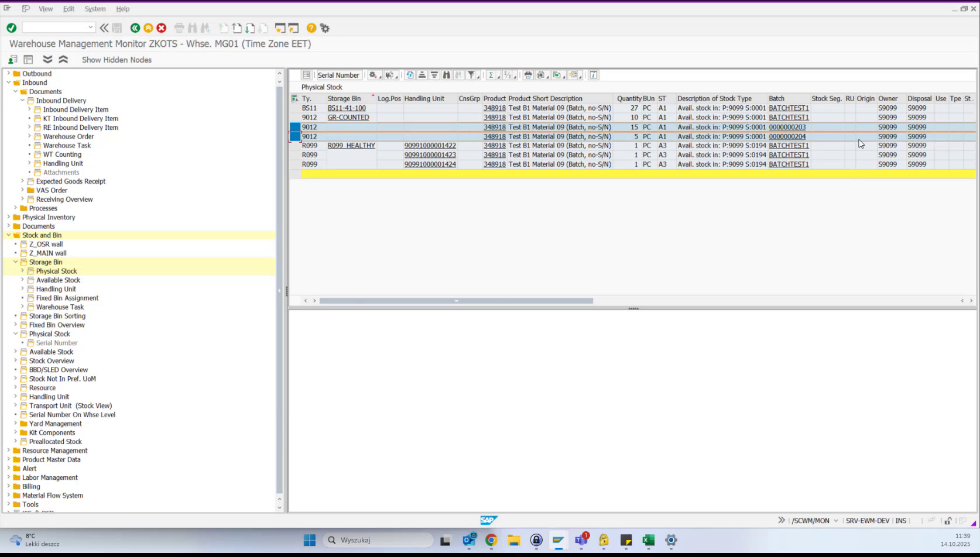
Task: Select the checkbox of the 15 PC row
Action: pos(294,127)
